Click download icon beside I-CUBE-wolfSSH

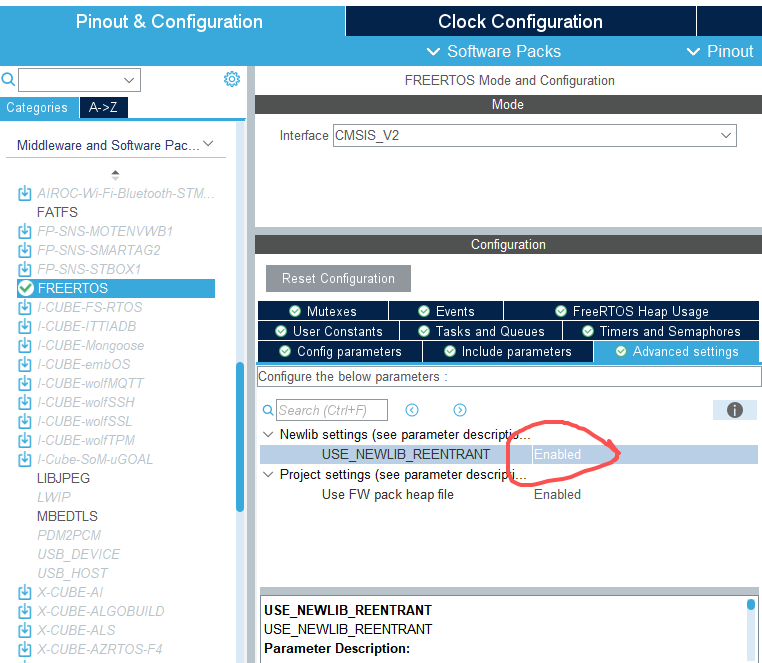coord(25,402)
